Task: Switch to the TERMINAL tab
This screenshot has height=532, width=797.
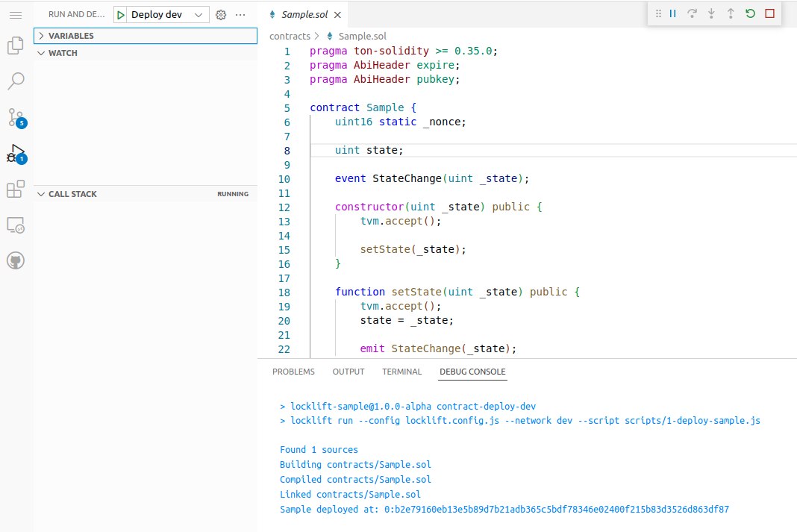Action: (401, 372)
